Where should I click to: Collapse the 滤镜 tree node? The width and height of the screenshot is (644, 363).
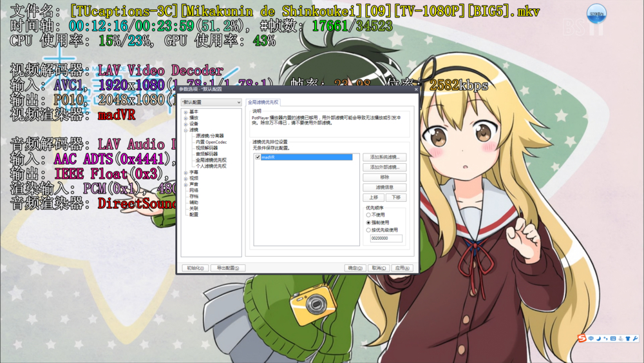(185, 130)
